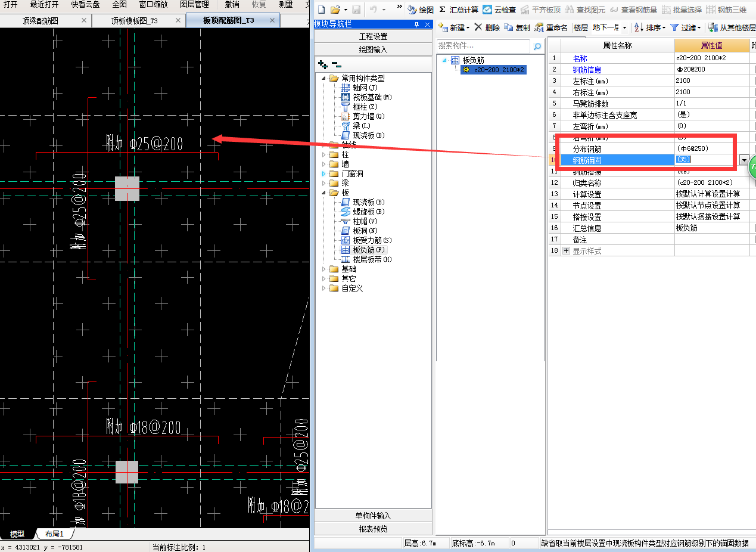Click 最近打开 in the viewer menu
Screen dimensions: 756x552
[45, 5]
